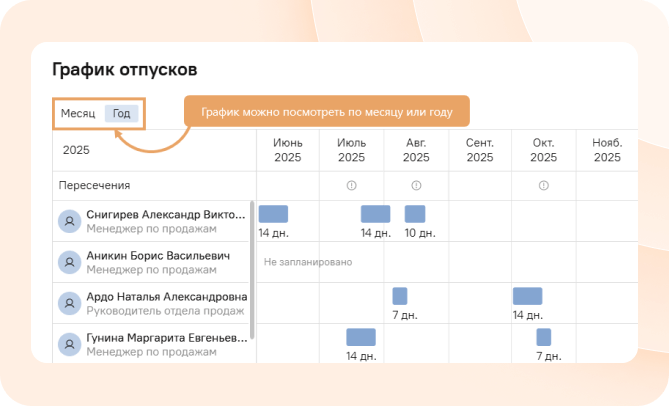The width and height of the screenshot is (669, 406).
Task: Select Снигирев's 10-day vacation bar in August
Action: tap(415, 213)
